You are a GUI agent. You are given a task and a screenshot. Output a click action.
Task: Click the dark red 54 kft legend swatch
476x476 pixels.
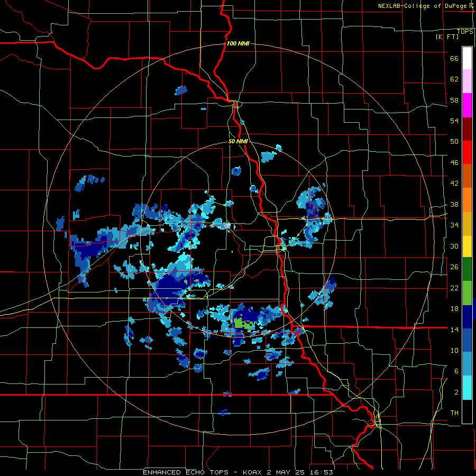pos(467,129)
